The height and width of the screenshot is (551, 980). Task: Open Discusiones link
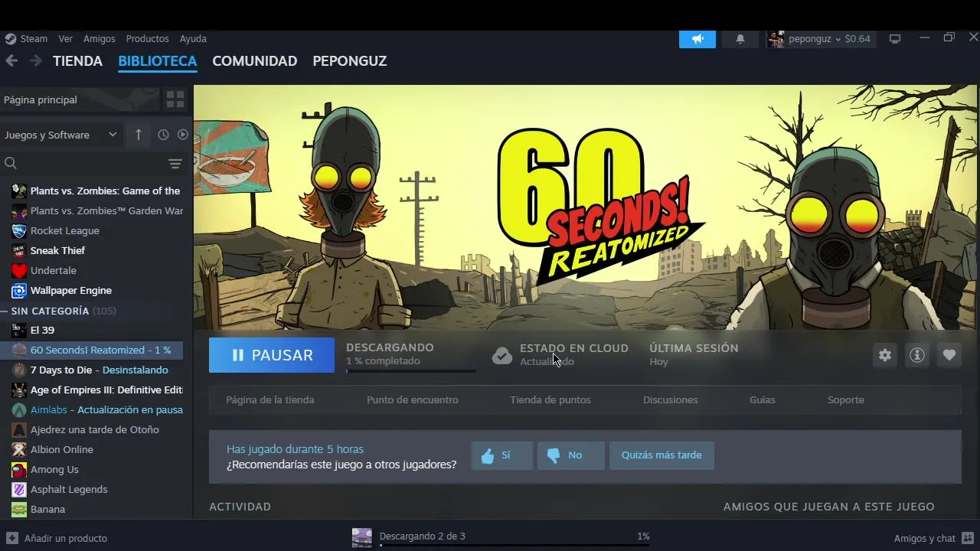(x=671, y=399)
